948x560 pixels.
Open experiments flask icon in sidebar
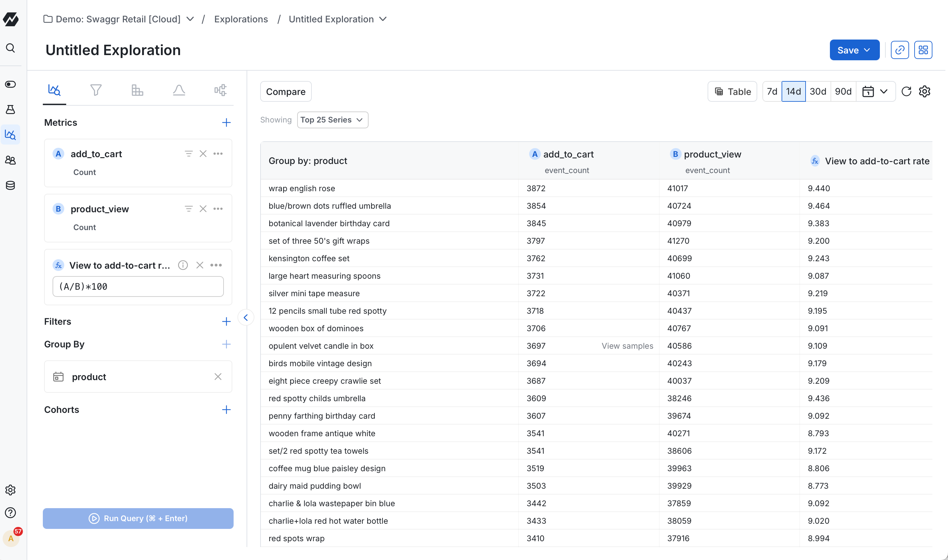coord(11,110)
